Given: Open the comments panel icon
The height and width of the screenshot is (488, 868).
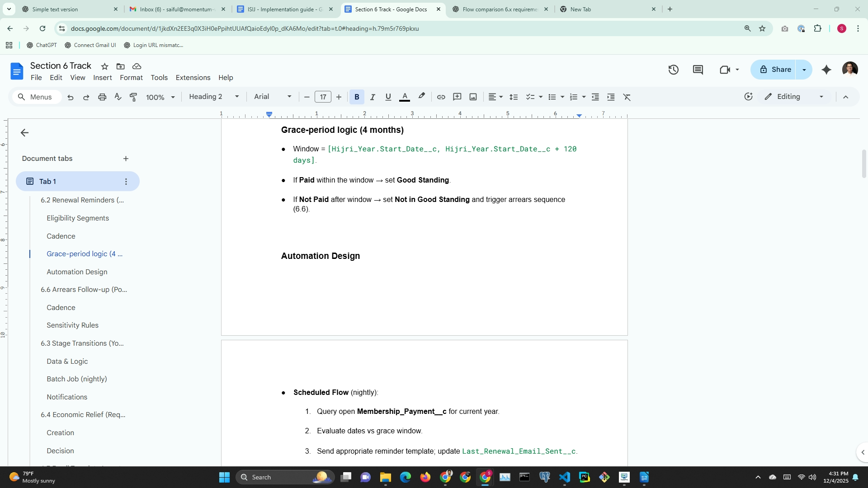Looking at the screenshot, I should [x=698, y=70].
